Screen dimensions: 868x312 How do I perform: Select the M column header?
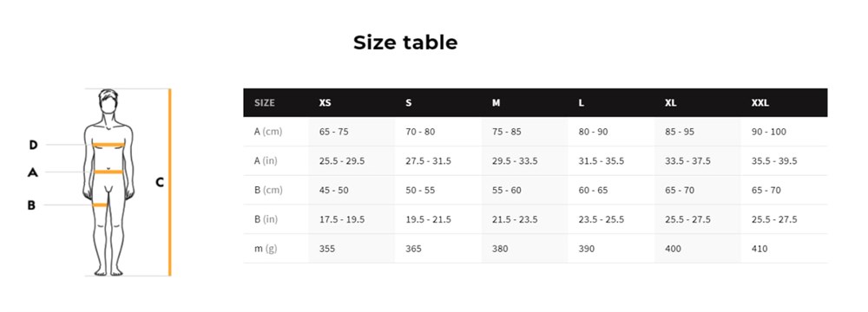point(496,103)
